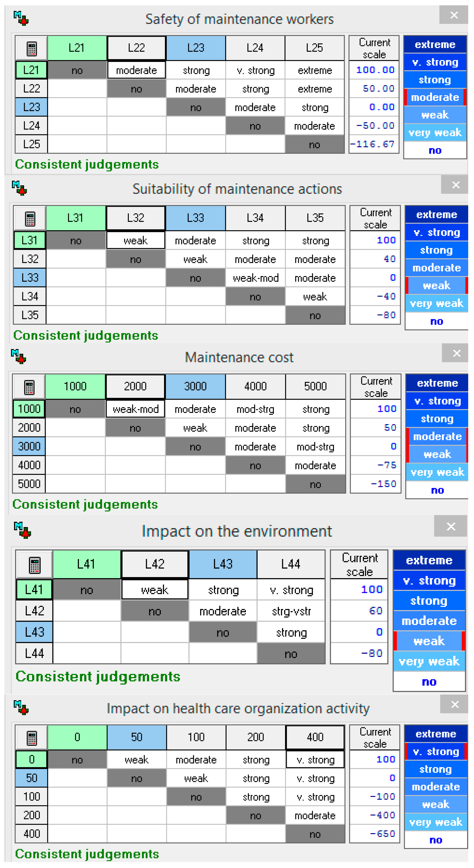The image size is (474, 868).
Task: Click calculator icon in Safety of maintenance workers
Action: coord(31,48)
